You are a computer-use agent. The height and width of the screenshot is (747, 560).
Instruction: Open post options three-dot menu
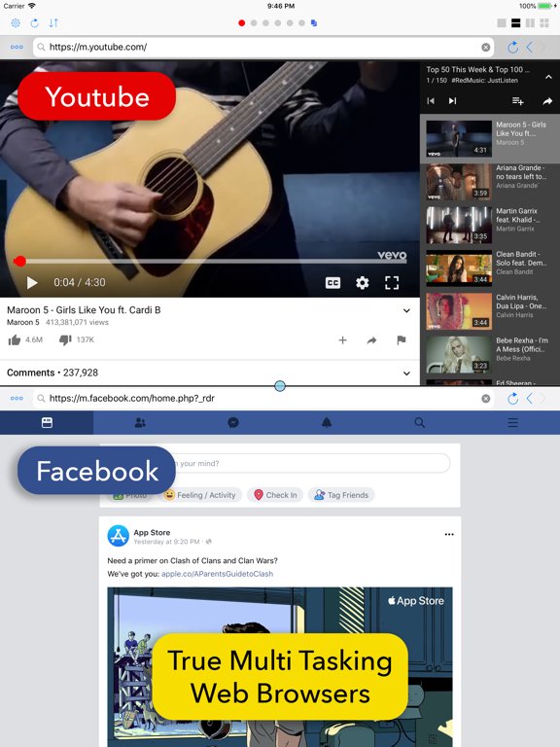click(x=449, y=535)
